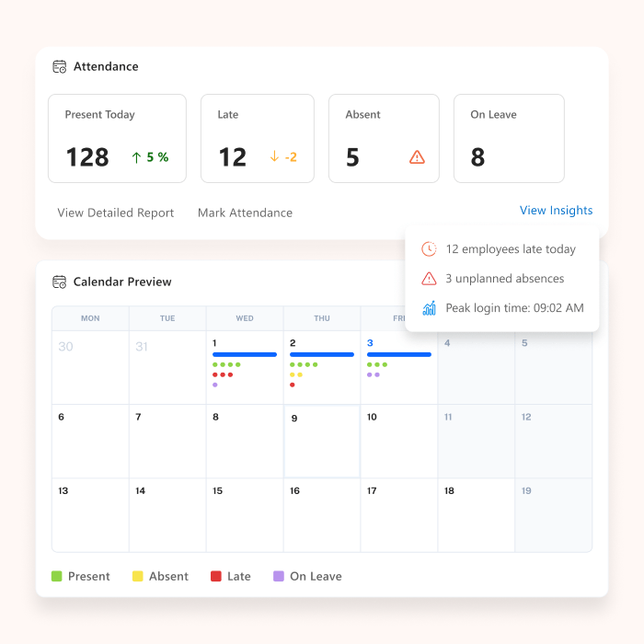Click the clock icon for late employees
The image size is (644, 644).
coord(429,249)
